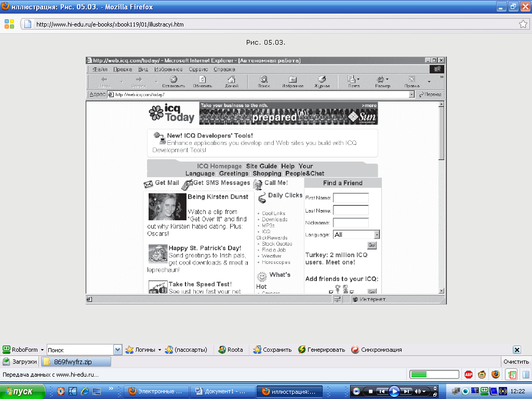Click the yellow signal tray icon
Image resolution: width=532 pixels, height=399 pixels.
pos(503,391)
